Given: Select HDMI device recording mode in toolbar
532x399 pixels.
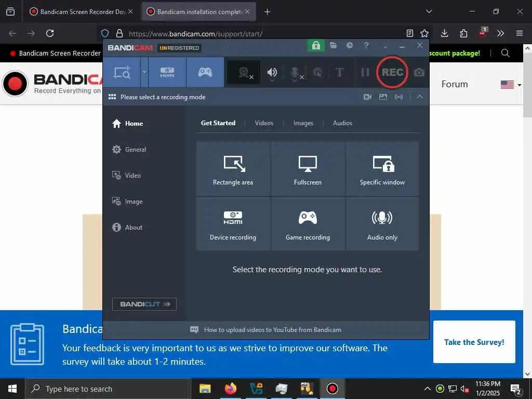Looking at the screenshot, I should coord(167,72).
